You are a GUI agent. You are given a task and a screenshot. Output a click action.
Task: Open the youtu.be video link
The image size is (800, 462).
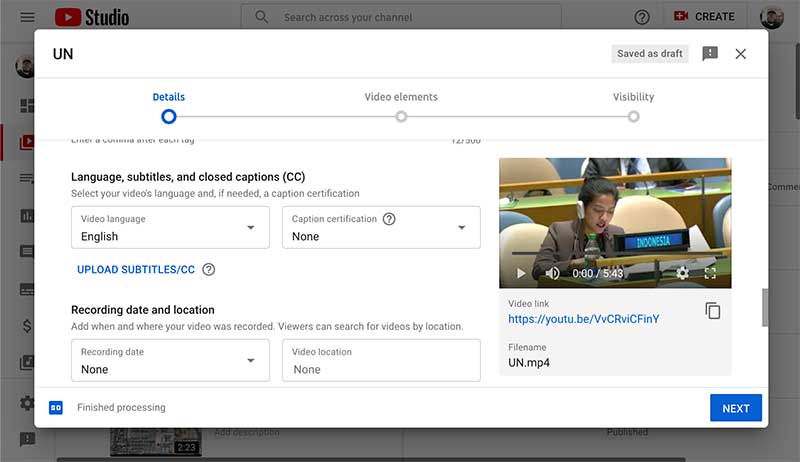pyautogui.click(x=584, y=319)
